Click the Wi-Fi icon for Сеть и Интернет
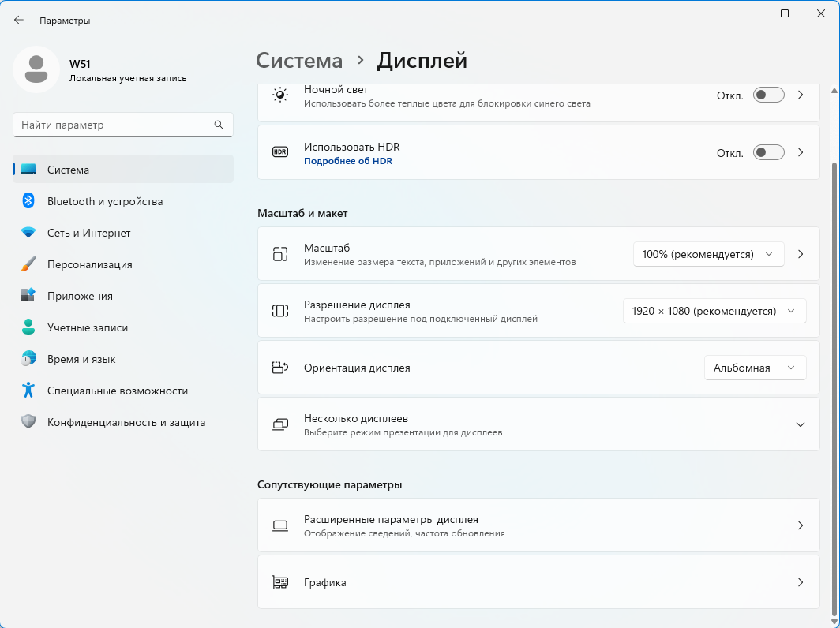 click(x=28, y=233)
